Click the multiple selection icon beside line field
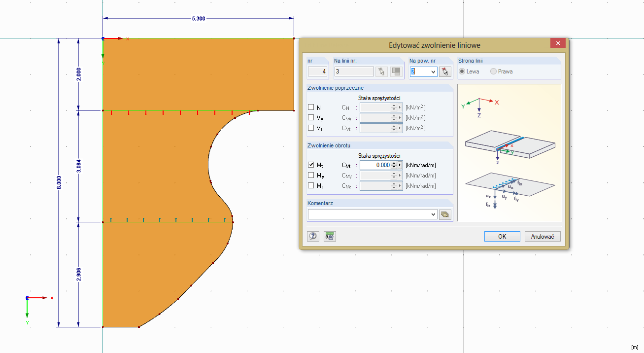644x353 pixels. [396, 71]
